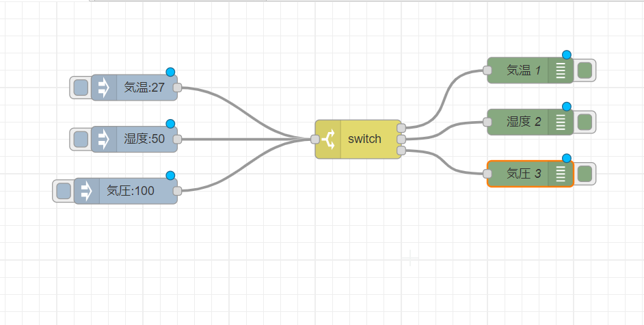Click the switch node's third output port
This screenshot has height=325, width=644.
401,151
